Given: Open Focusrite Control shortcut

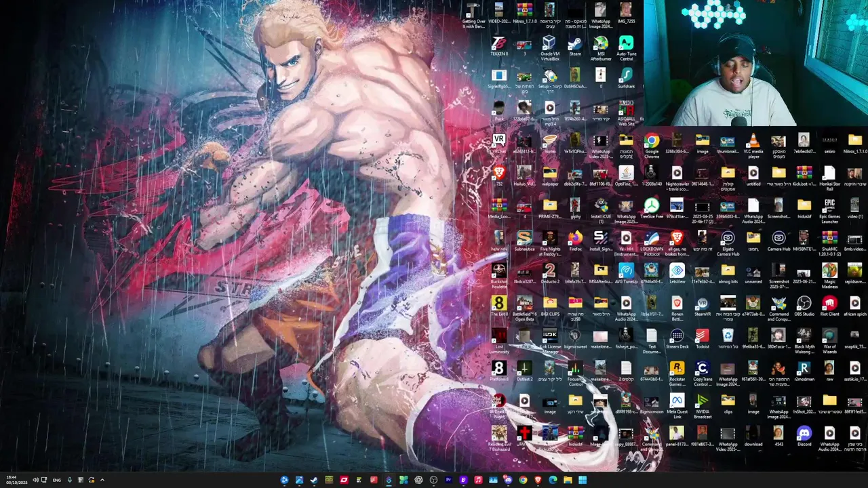Looking at the screenshot, I should (575, 373).
